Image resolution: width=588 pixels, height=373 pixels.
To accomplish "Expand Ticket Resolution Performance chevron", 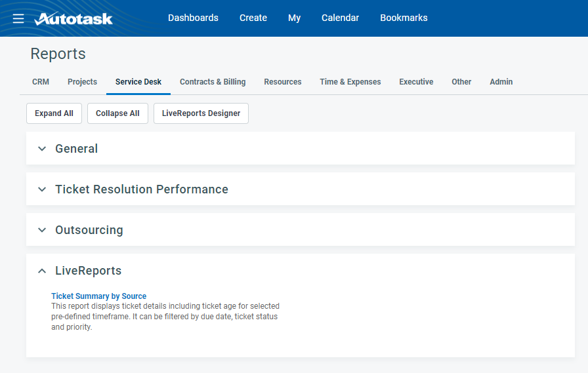I will tap(42, 189).
